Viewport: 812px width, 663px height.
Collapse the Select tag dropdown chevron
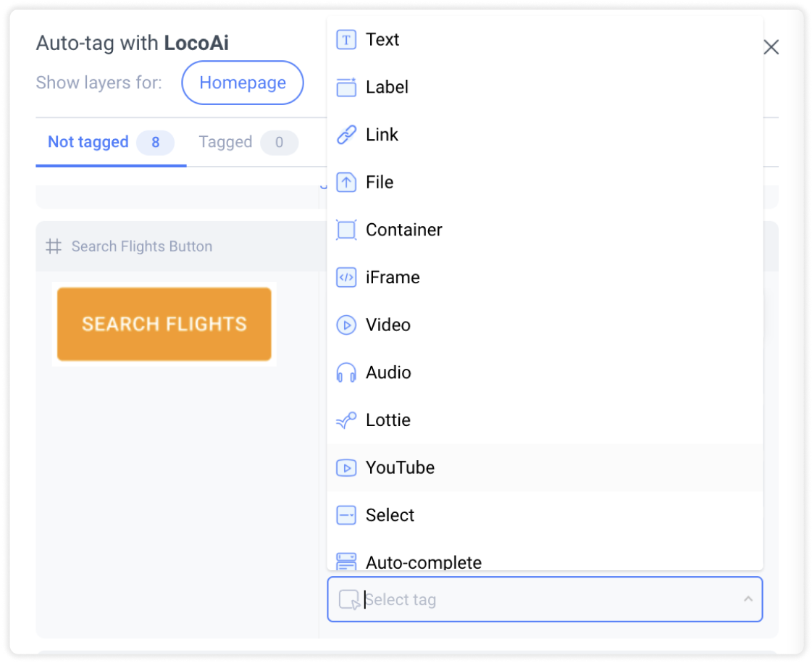point(748,599)
